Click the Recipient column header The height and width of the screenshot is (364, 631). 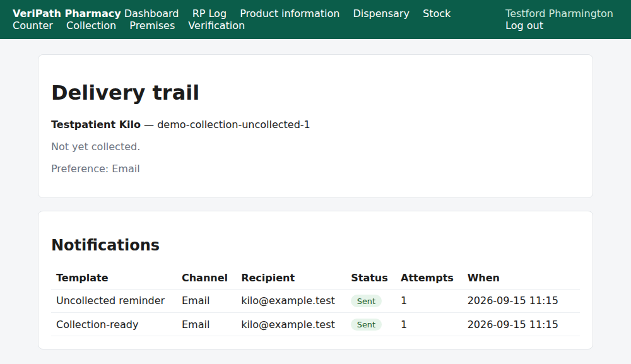(x=268, y=278)
